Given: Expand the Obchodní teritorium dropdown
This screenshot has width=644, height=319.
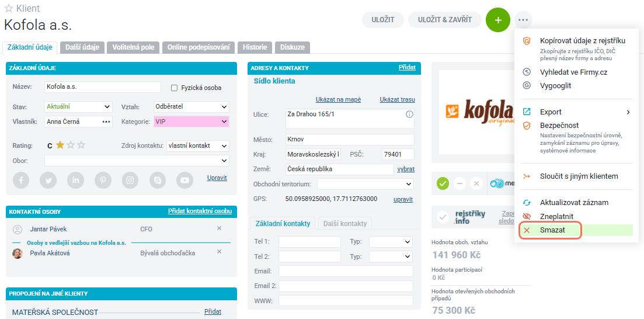Looking at the screenshot, I should coord(365,184).
